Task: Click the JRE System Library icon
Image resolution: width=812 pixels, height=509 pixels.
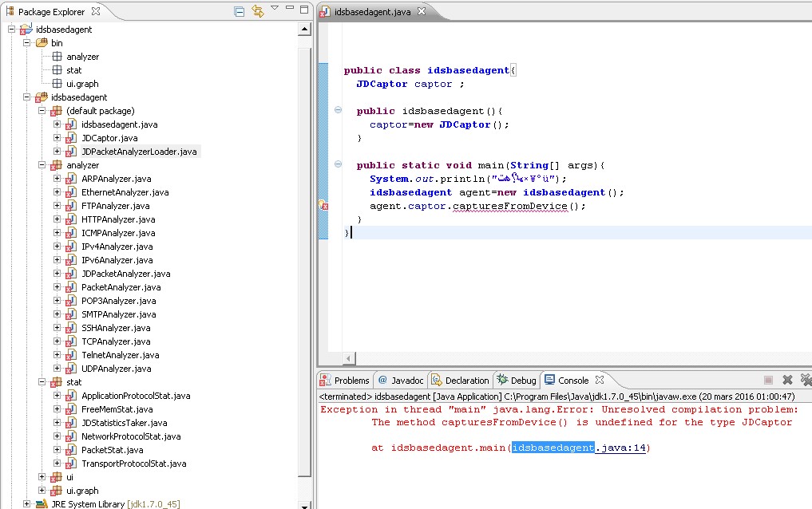Action: 41,504
